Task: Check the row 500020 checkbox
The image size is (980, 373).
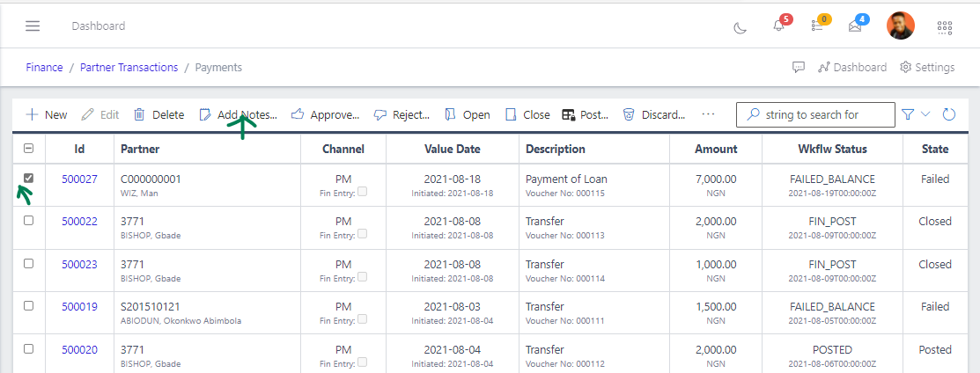Action: click(28, 348)
